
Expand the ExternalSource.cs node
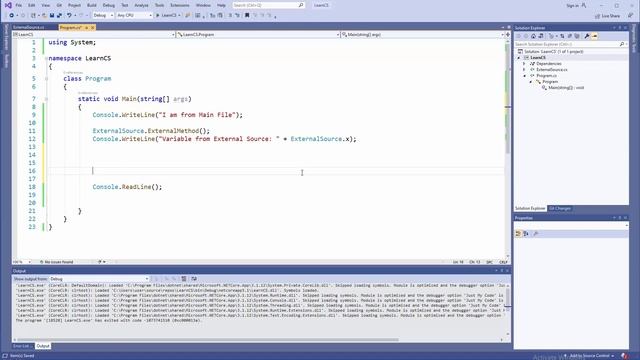pyautogui.click(x=524, y=70)
